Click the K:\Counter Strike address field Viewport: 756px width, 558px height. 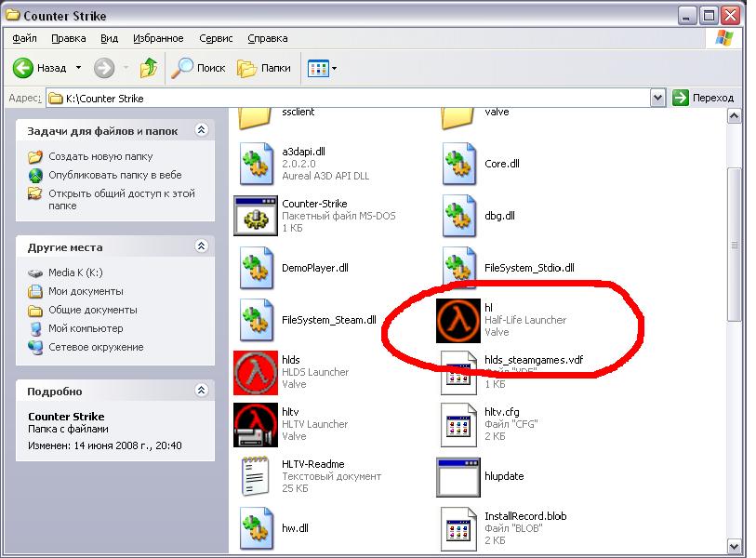348,98
